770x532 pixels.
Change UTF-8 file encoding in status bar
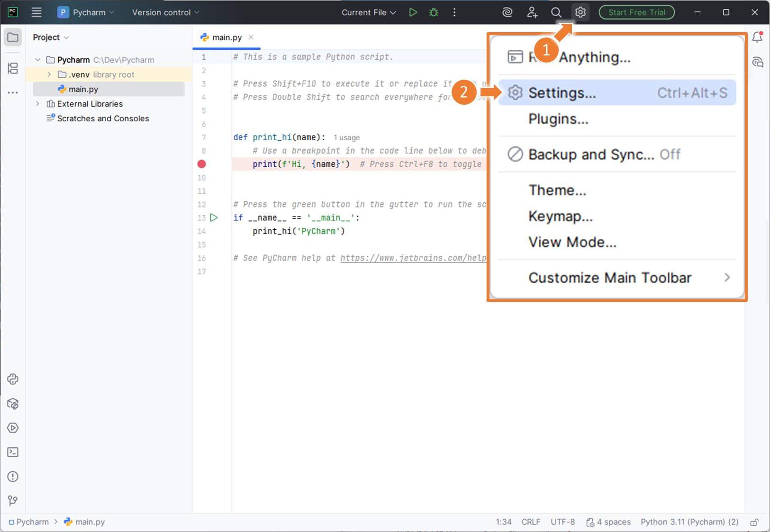tap(562, 522)
